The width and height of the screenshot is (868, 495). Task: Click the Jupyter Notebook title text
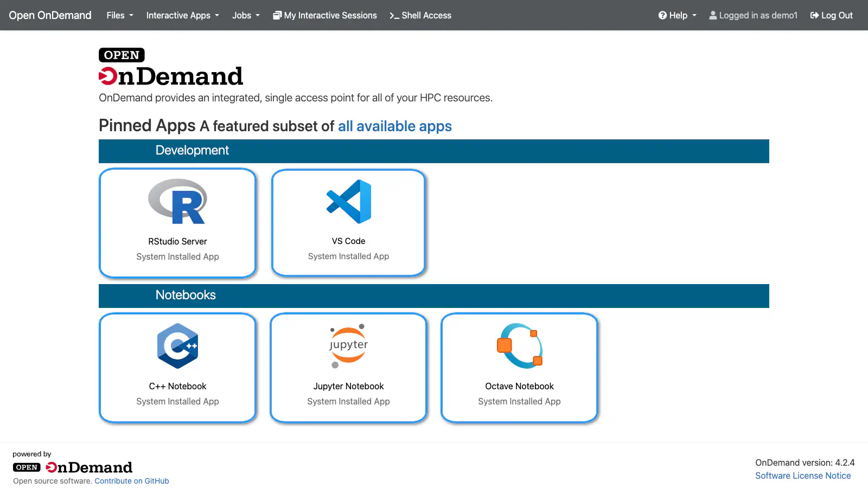[348, 386]
